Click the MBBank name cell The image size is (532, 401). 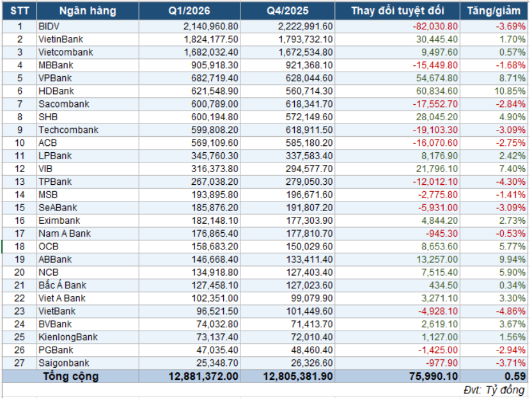point(88,65)
